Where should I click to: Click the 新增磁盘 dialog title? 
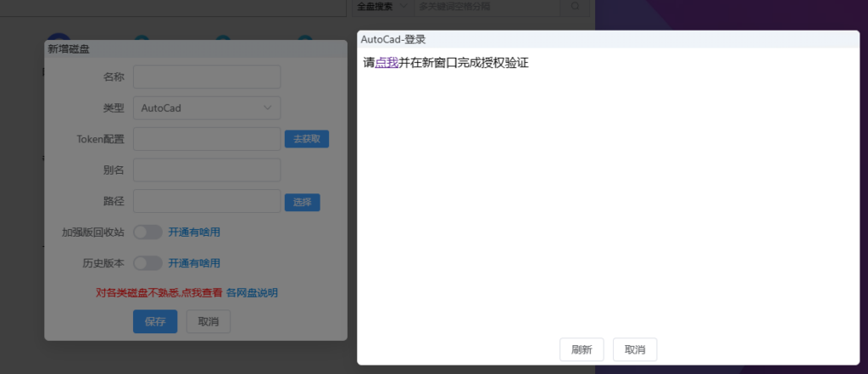(x=69, y=48)
